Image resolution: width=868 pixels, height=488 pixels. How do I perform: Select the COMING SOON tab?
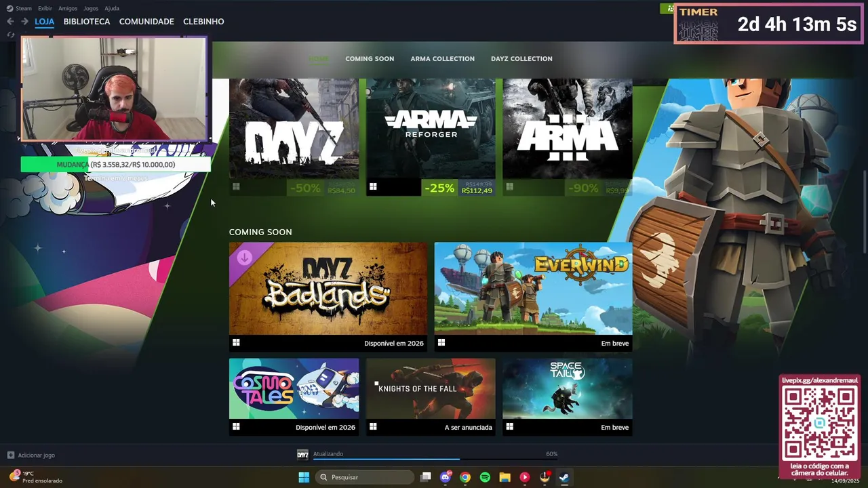(370, 58)
